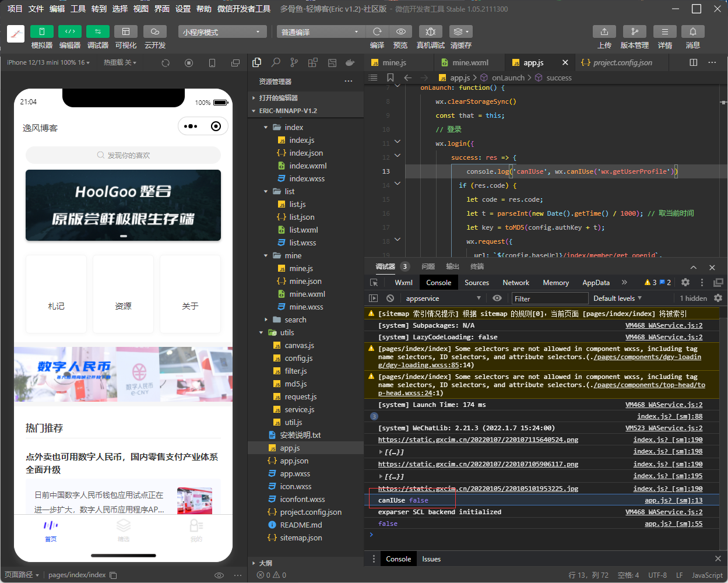Open the 设置 menu
Screen dimensions: 728x583
tap(183, 9)
